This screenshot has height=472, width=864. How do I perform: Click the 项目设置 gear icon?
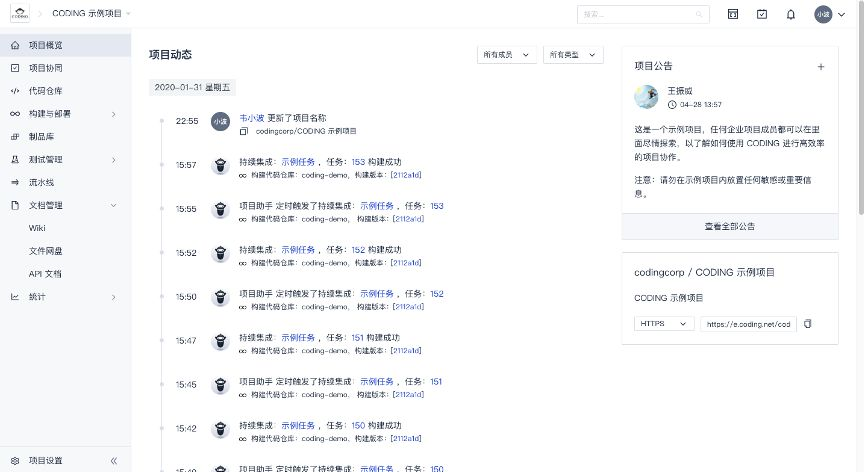point(15,460)
